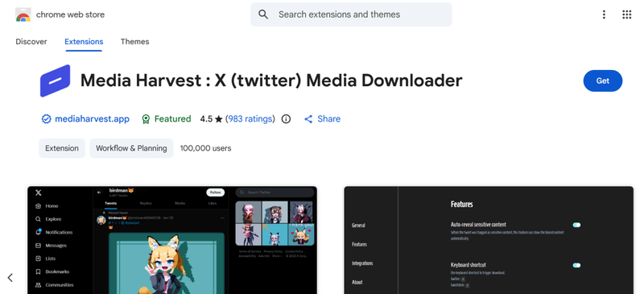Click the 100,000 users text
This screenshot has height=294, width=644.
[x=206, y=148]
